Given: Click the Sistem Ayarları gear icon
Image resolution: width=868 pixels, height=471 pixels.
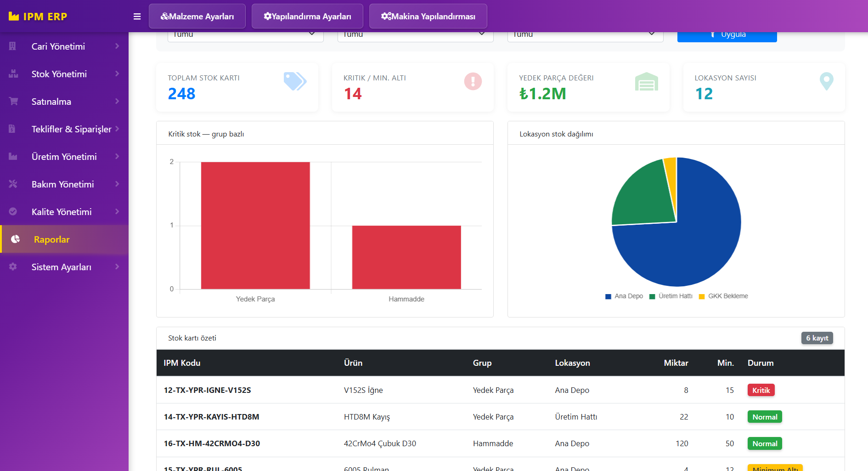Looking at the screenshot, I should point(13,267).
